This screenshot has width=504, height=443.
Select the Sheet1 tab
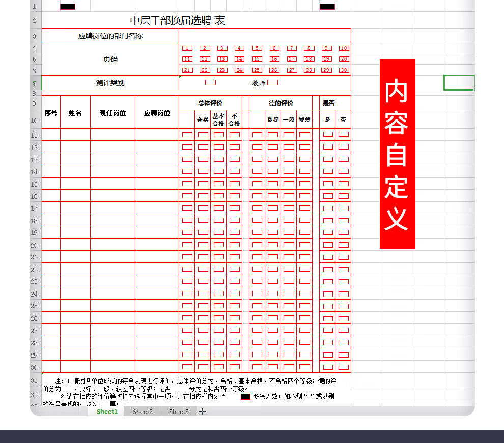pos(107,412)
